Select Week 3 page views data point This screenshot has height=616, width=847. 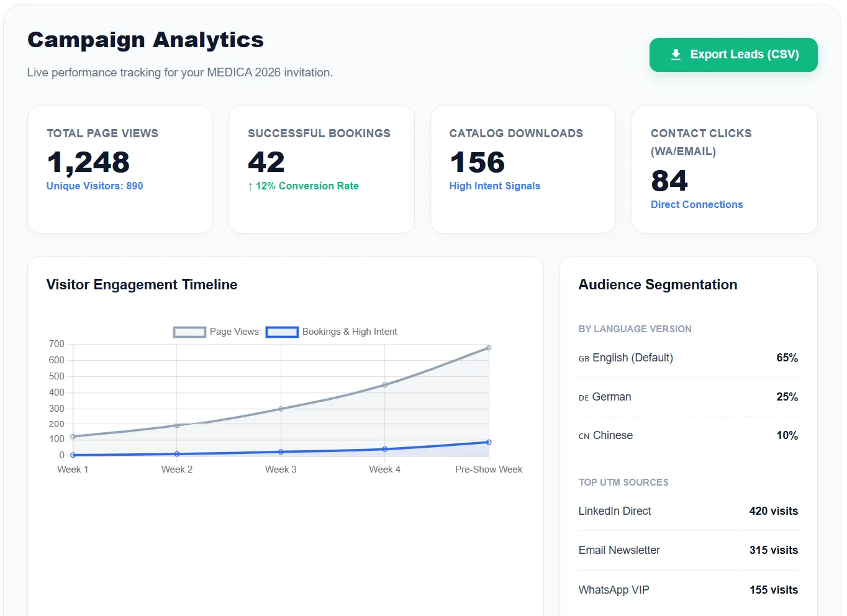[281, 409]
